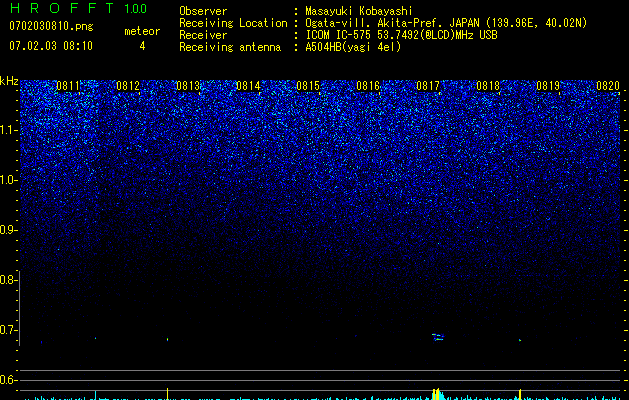Click the 0.6 kHz axis label
The image size is (629, 400).
8,380
